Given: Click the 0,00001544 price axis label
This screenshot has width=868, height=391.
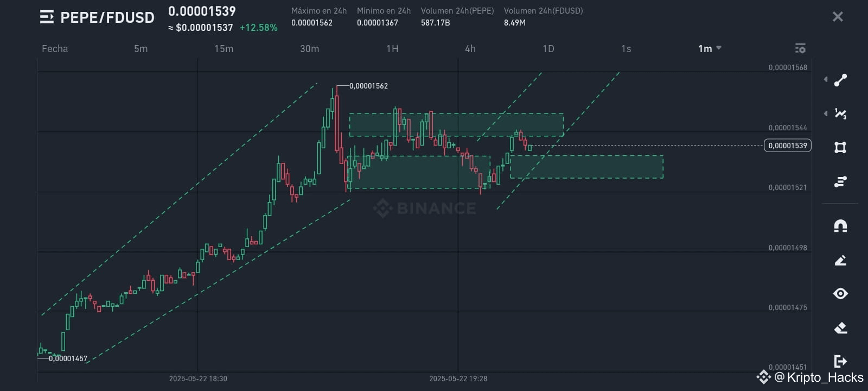Looking at the screenshot, I should click(788, 128).
